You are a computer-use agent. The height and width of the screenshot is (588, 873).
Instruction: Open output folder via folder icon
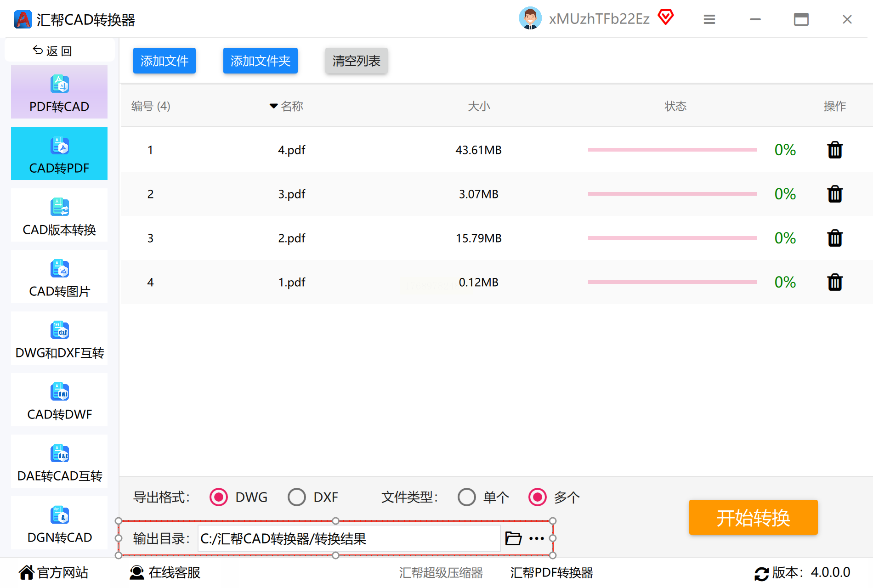pyautogui.click(x=513, y=538)
